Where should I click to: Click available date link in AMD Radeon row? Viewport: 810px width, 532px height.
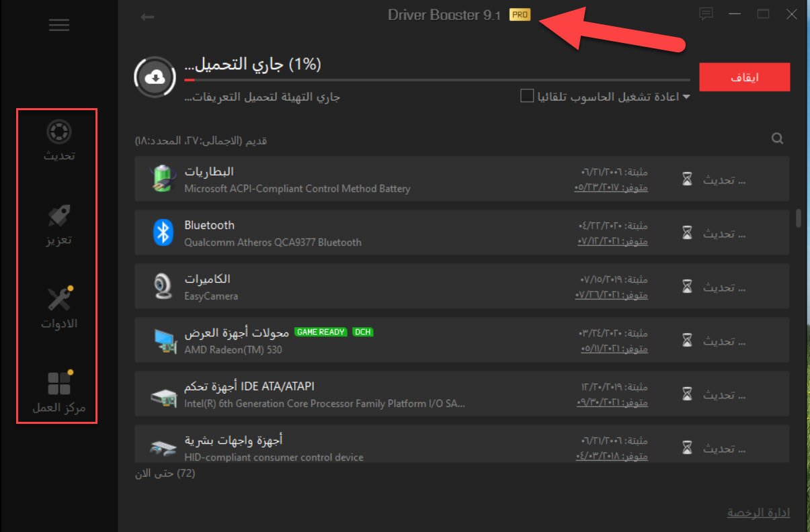[614, 349]
